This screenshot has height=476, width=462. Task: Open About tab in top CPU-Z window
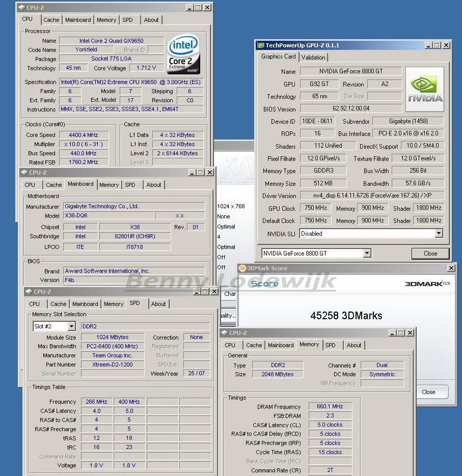151,20
